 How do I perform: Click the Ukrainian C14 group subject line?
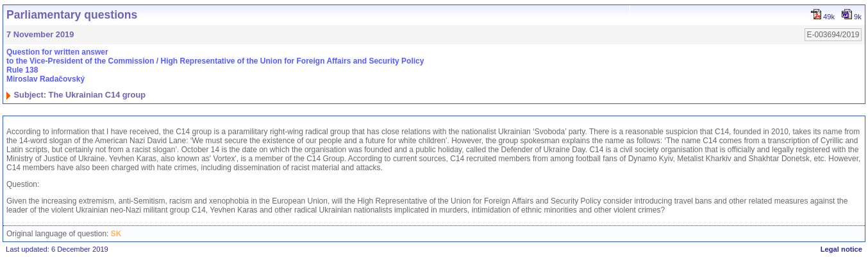click(79, 95)
